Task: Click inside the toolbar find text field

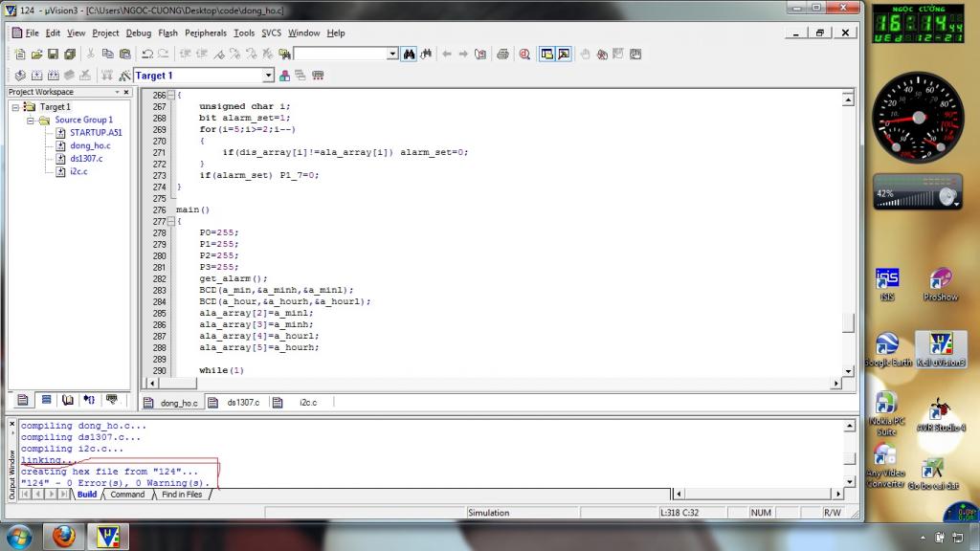Action: pos(342,55)
